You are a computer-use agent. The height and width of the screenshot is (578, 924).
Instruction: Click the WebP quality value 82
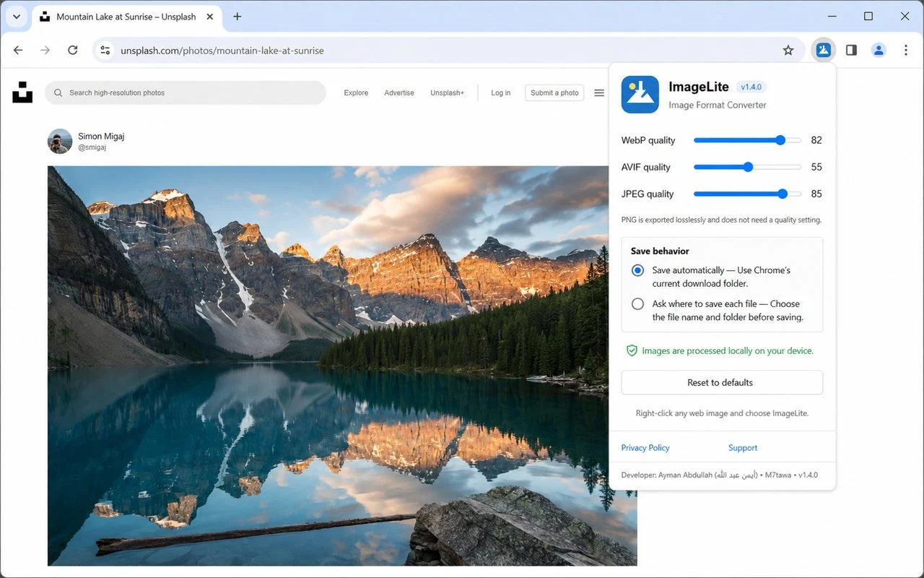(x=816, y=140)
